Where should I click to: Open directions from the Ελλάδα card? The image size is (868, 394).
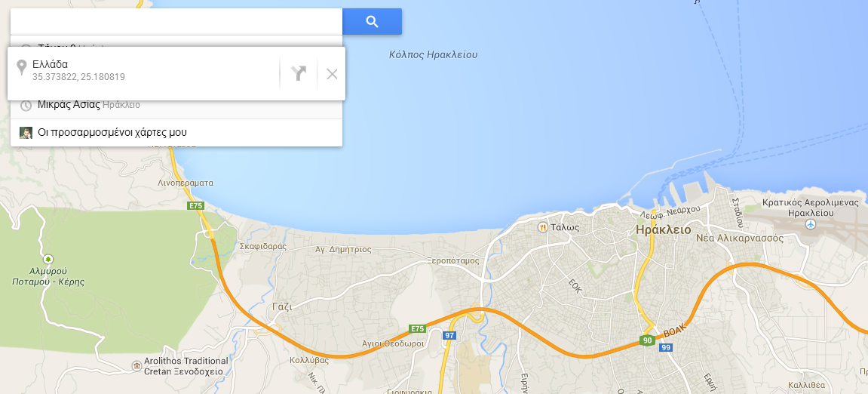pos(299,74)
